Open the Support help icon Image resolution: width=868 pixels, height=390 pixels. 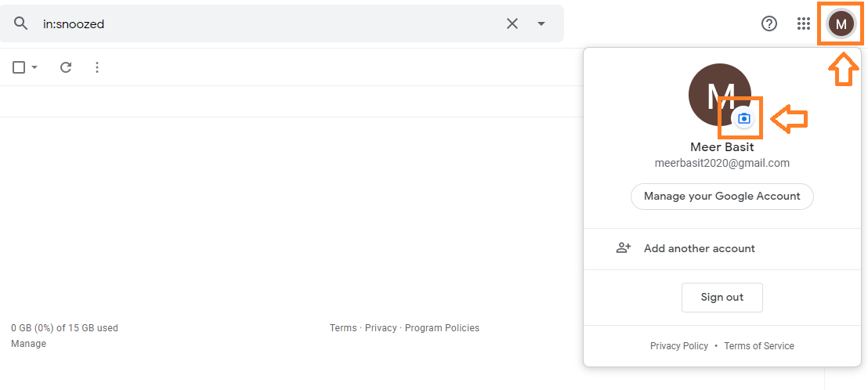769,23
